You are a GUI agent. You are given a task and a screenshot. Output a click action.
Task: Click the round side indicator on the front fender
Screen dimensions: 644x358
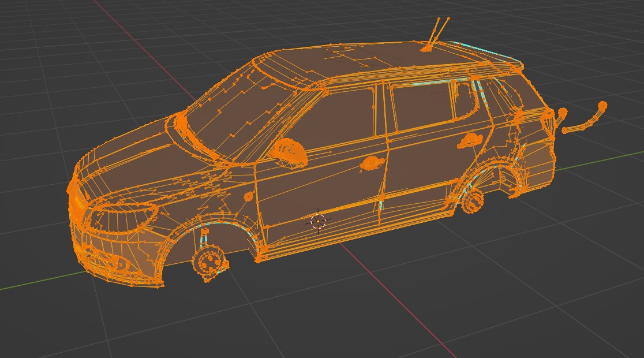click(248, 196)
